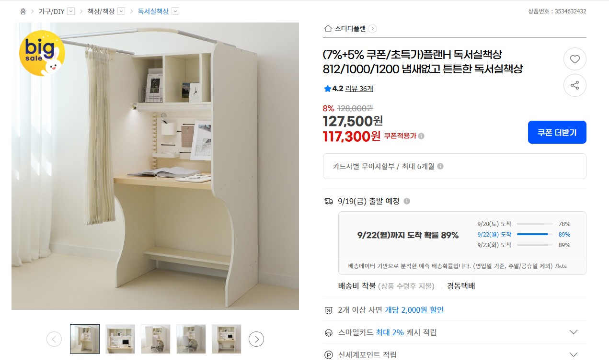
Task: Select 9/22(월) 도착 probability bar
Action: pos(535,234)
